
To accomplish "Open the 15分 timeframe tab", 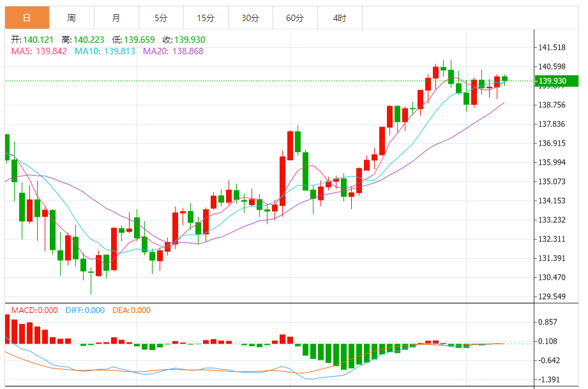I will pyautogui.click(x=206, y=18).
